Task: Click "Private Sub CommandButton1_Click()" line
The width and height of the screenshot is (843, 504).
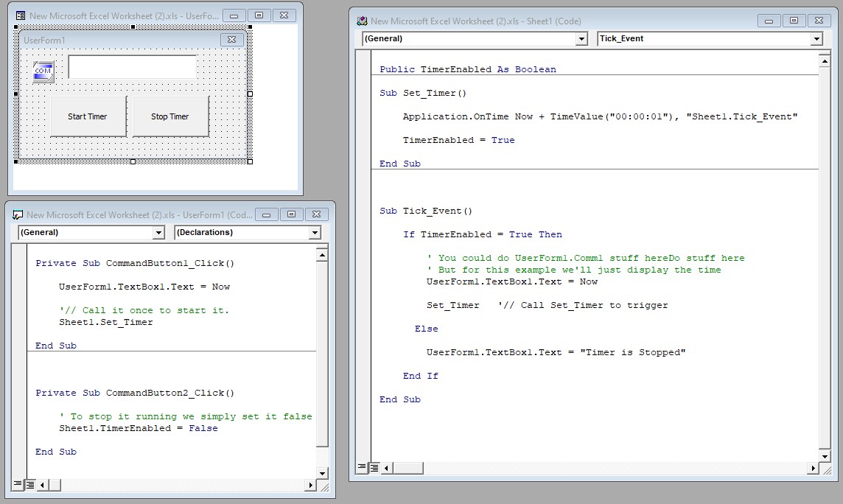Action: (135, 263)
